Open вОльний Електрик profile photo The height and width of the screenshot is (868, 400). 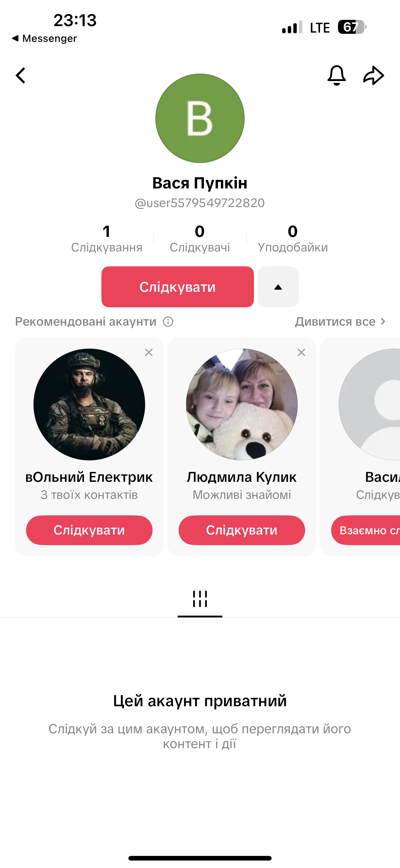pyautogui.click(x=89, y=404)
